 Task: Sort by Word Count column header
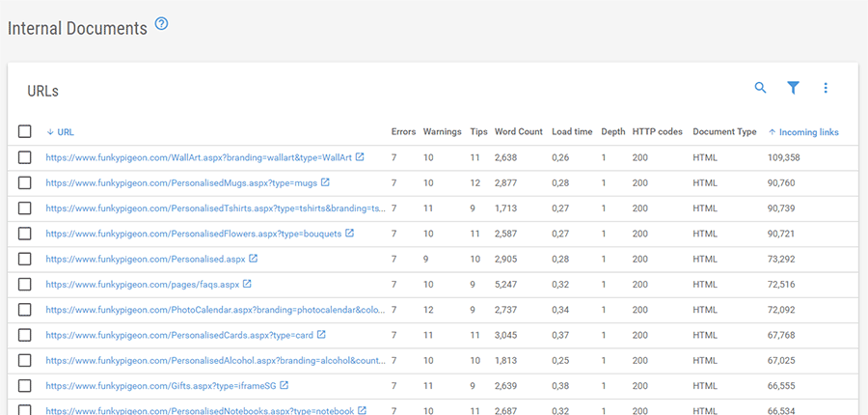(x=519, y=132)
